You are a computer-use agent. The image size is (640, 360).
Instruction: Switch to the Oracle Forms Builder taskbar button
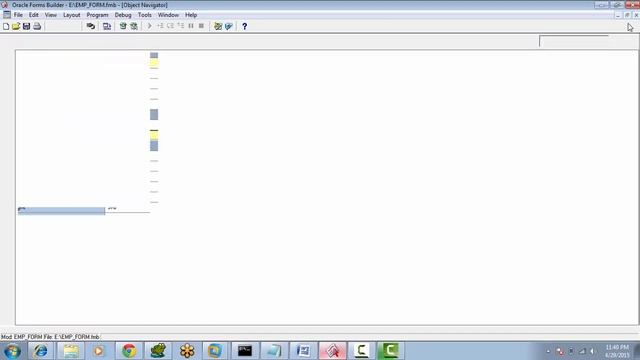tap(333, 351)
